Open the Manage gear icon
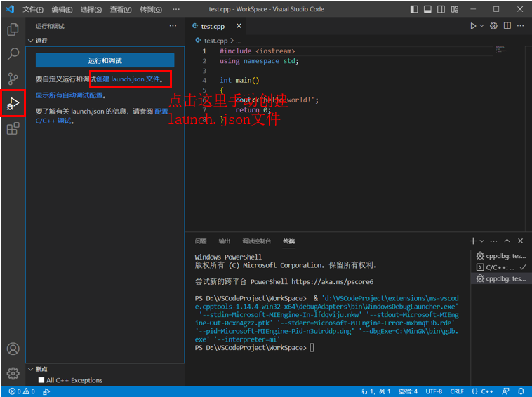The height and width of the screenshot is (397, 532). point(13,373)
